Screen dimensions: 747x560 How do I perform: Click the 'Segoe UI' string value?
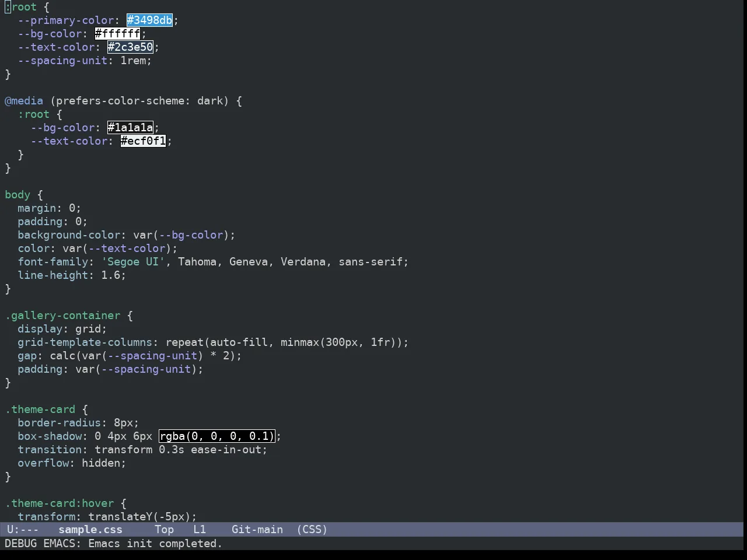133,262
